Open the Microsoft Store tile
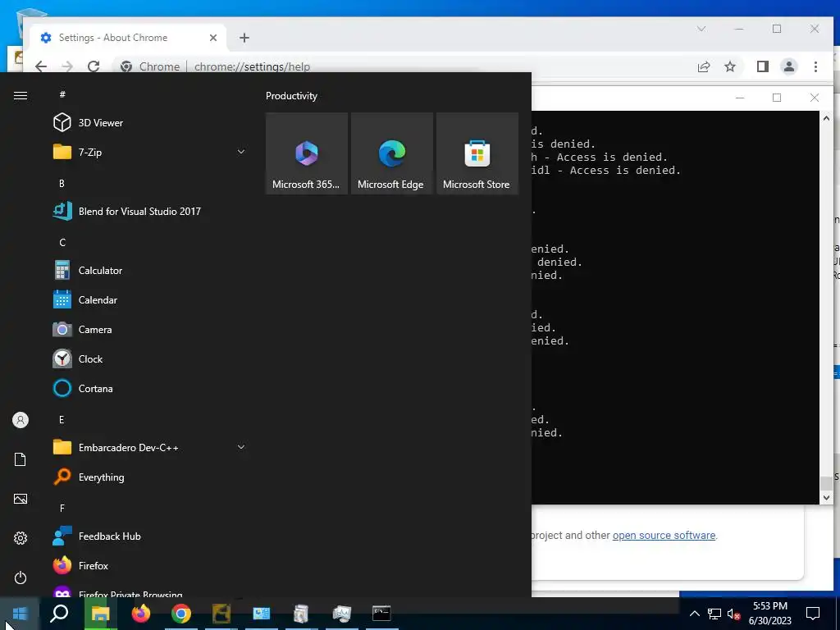 (477, 153)
